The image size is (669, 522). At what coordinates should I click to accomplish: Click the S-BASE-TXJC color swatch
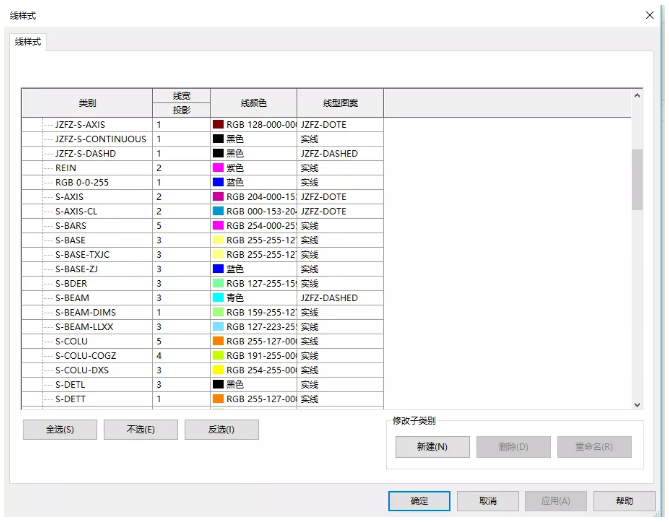(218, 254)
